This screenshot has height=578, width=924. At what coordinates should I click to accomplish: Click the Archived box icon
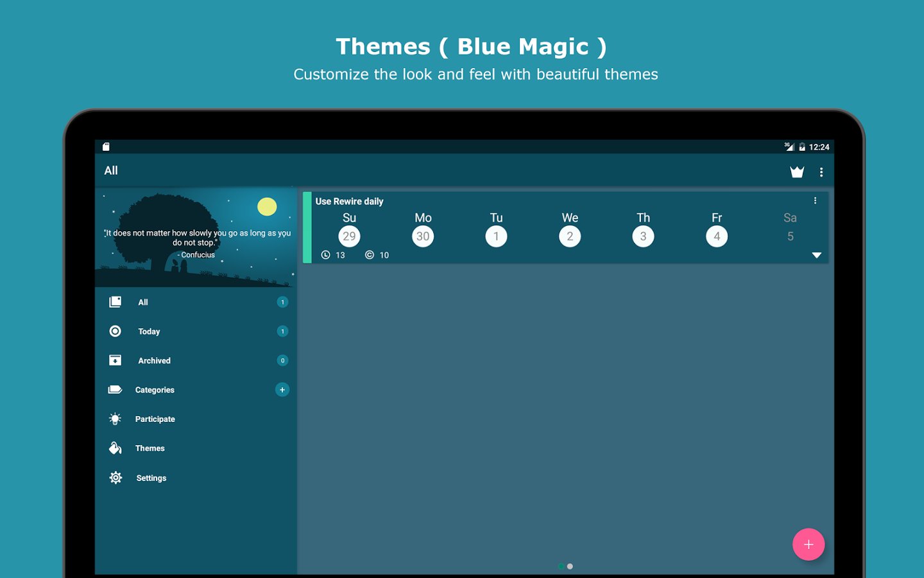[x=116, y=360]
